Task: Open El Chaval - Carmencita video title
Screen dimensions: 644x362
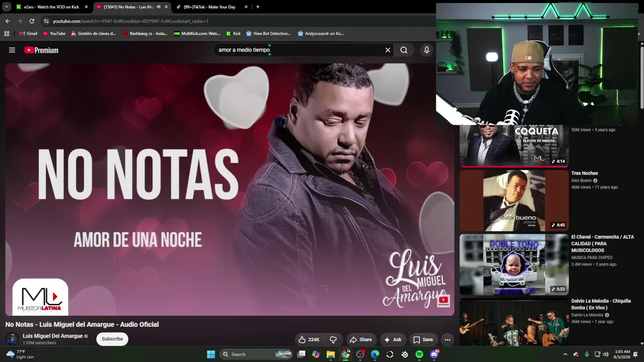Action: [x=603, y=244]
